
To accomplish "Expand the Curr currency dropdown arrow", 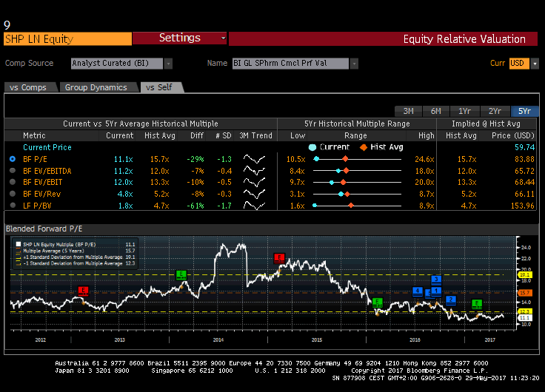I will coord(535,64).
